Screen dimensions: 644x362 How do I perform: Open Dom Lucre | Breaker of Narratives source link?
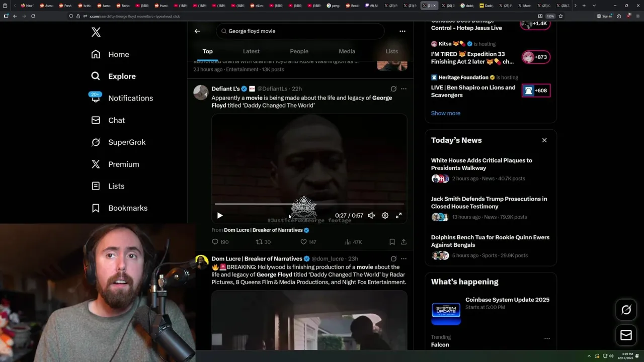click(266, 230)
